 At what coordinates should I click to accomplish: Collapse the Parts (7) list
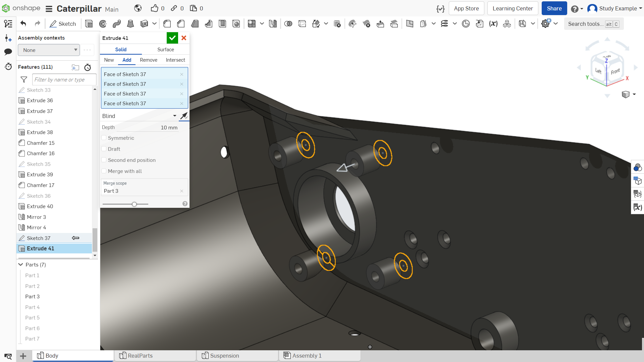21,264
